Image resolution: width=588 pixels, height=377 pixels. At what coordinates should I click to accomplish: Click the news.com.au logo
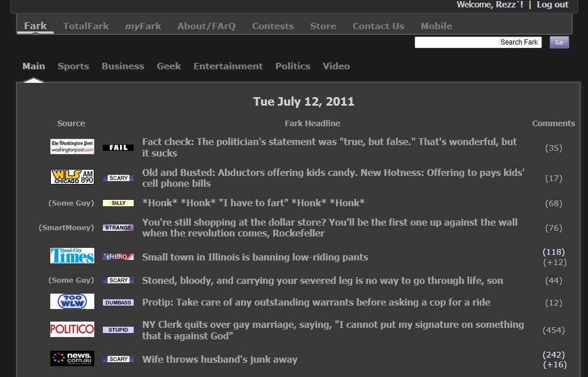pos(72,358)
